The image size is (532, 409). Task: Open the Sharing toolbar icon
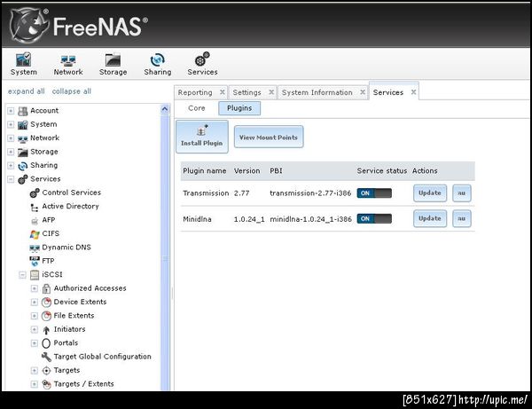[158, 64]
